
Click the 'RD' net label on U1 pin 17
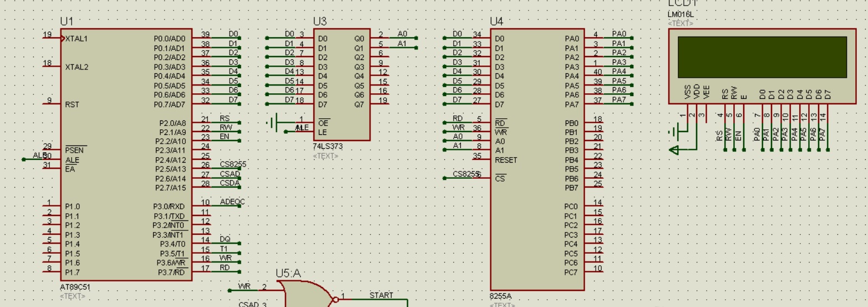(x=225, y=268)
